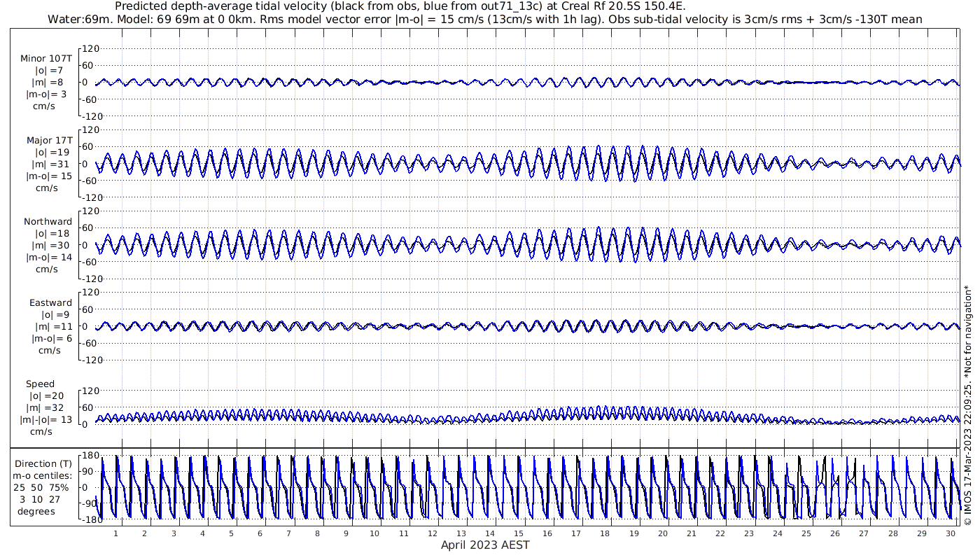
Task: Click the '|m| =11' value
Action: click(x=51, y=326)
